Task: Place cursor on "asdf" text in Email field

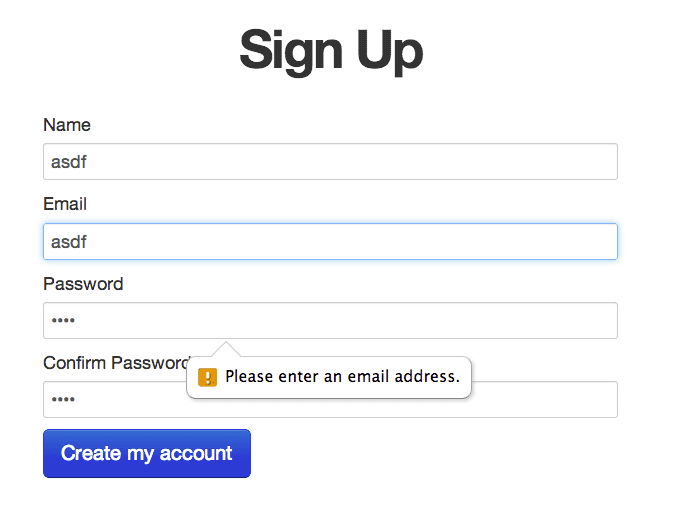Action: click(67, 241)
